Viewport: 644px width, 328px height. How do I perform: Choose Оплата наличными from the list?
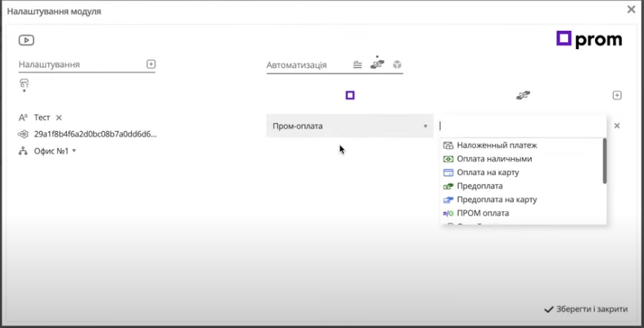pos(493,159)
